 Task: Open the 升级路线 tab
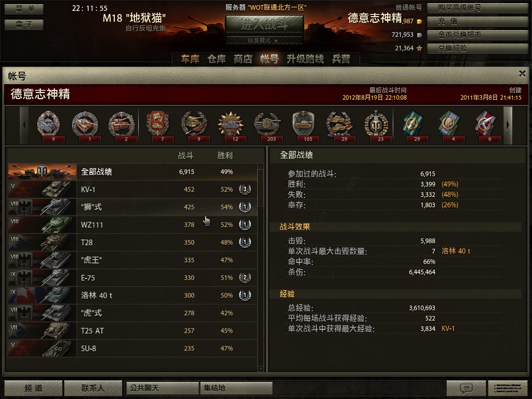(305, 59)
